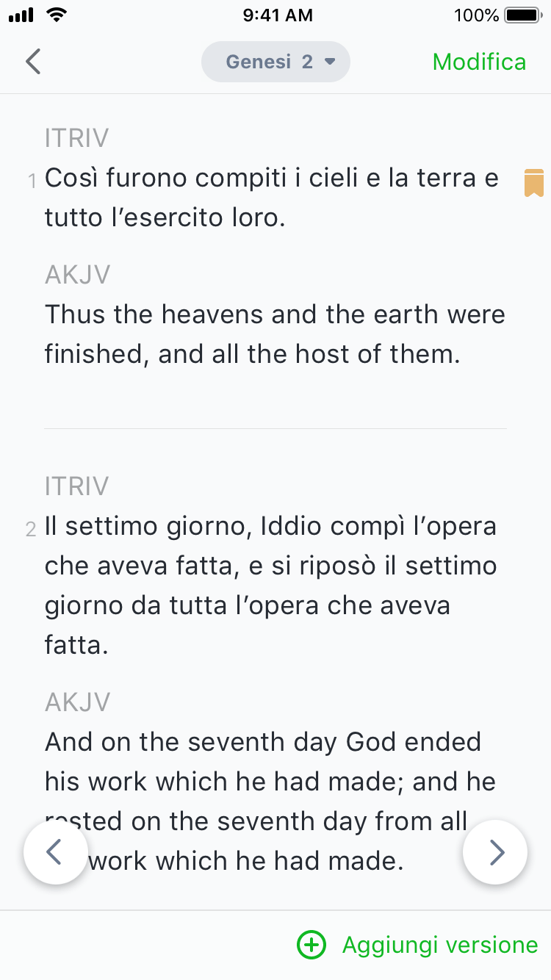
Task: Tap the green plus circle icon
Action: coord(311,945)
